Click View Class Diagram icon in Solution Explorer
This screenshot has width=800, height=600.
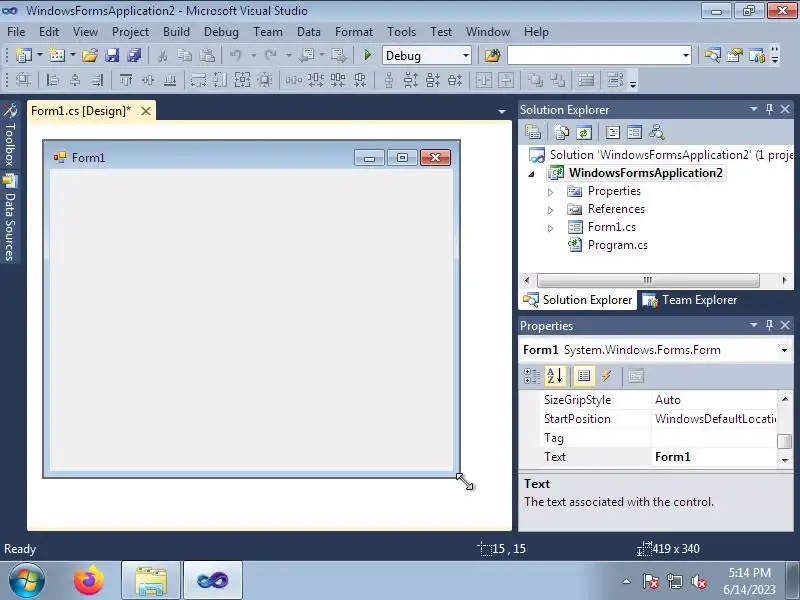657,133
